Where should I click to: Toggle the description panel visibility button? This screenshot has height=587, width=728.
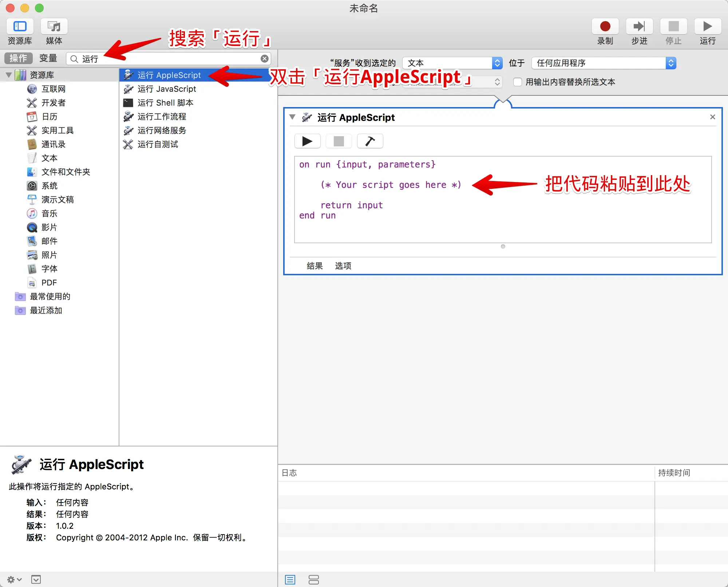click(x=36, y=579)
